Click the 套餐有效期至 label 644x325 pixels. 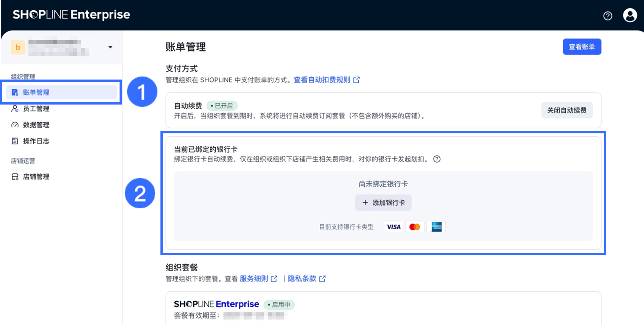pyautogui.click(x=196, y=316)
